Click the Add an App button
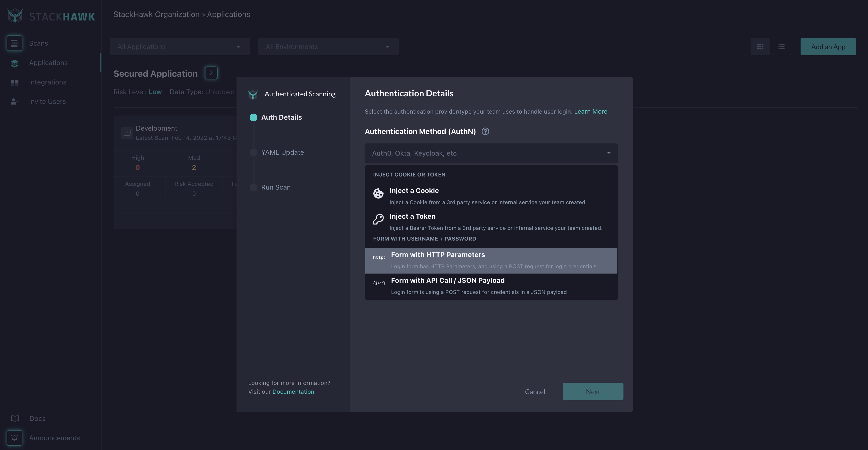The image size is (868, 450). 828,47
